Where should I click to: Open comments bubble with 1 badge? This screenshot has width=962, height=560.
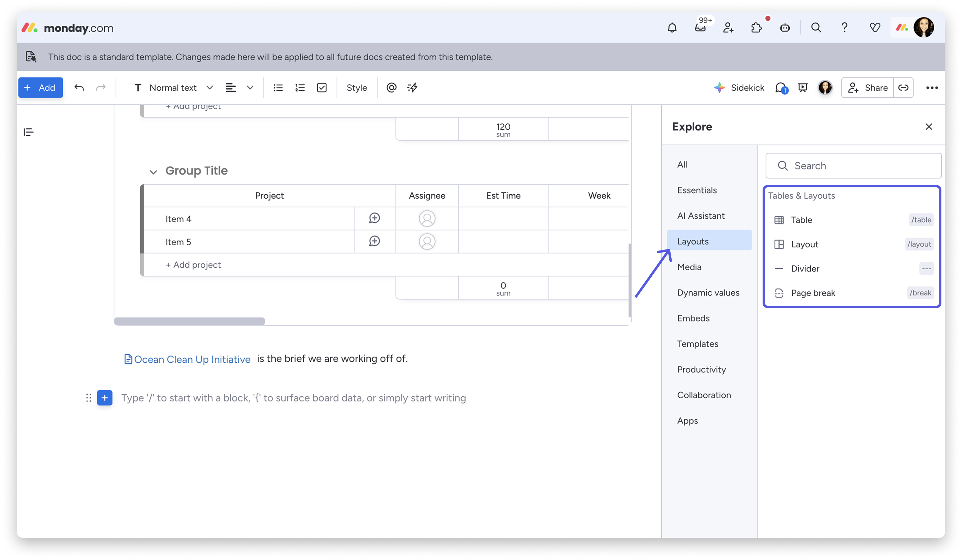pyautogui.click(x=781, y=88)
